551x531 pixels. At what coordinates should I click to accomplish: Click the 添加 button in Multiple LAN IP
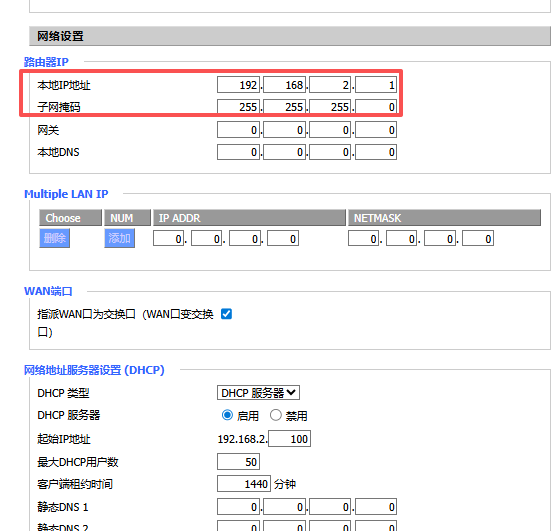coord(119,238)
